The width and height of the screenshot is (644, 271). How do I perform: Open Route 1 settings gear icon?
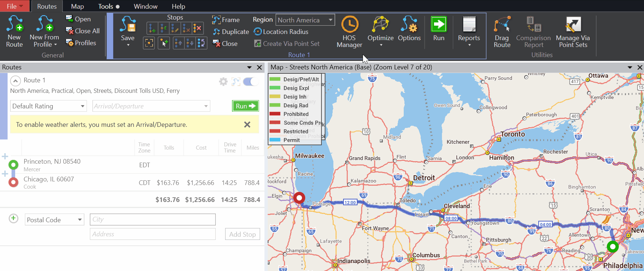[223, 82]
